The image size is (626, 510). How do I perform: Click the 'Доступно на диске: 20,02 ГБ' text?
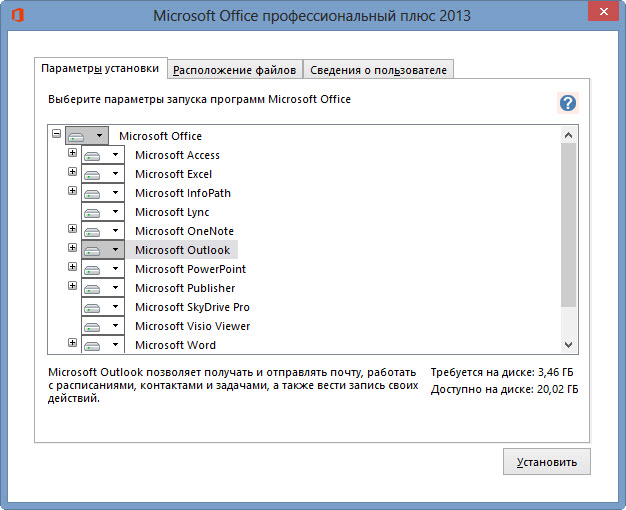click(x=505, y=389)
